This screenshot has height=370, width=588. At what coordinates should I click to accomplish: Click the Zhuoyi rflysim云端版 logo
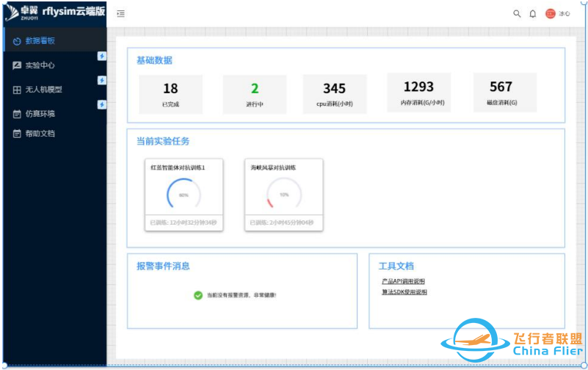click(55, 13)
